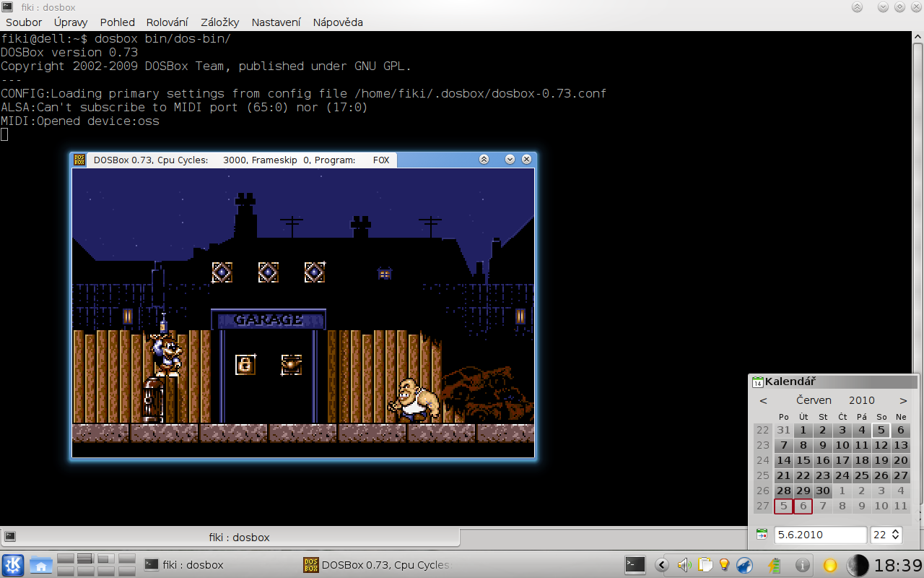Click the DOSBox window title bar icon
This screenshot has width=924, height=578.
point(79,160)
